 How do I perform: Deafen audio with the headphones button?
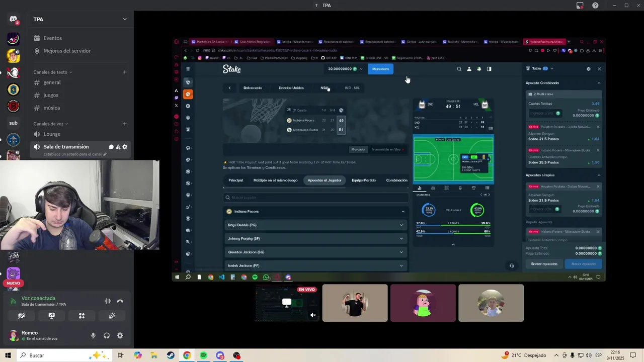tap(107, 335)
